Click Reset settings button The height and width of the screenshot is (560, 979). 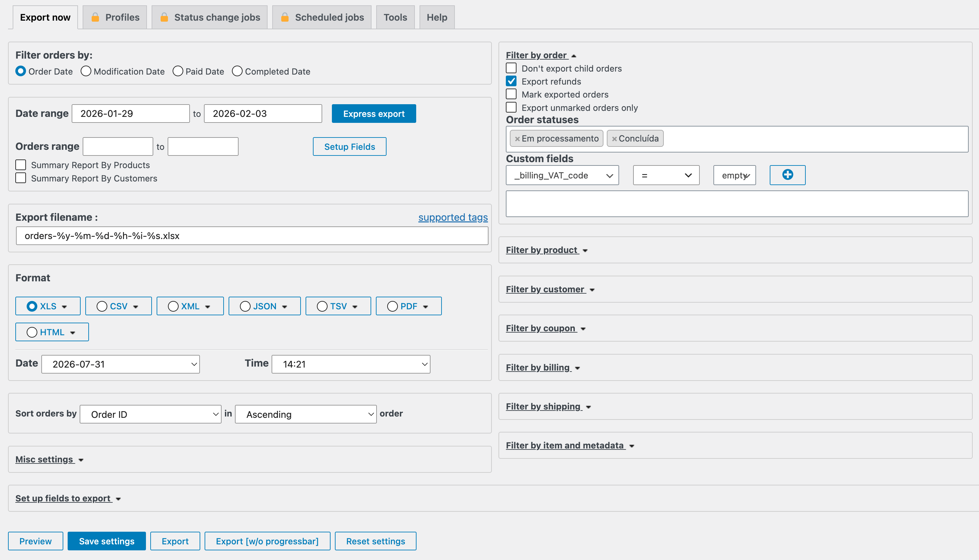[x=376, y=541]
